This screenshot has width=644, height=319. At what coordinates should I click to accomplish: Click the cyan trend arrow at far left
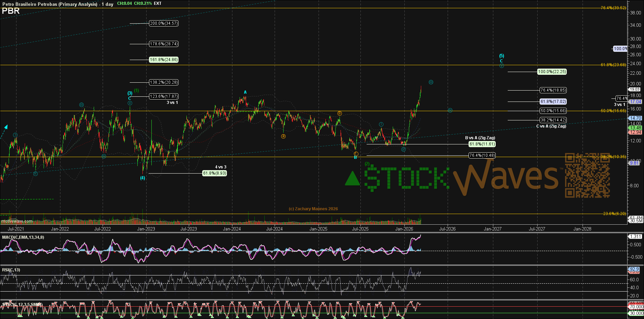(5, 127)
